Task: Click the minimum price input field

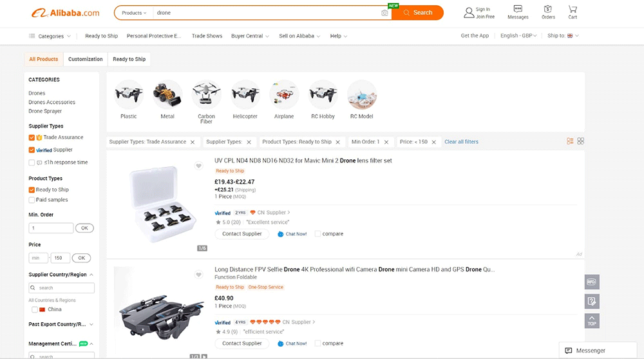Action: [x=39, y=258]
